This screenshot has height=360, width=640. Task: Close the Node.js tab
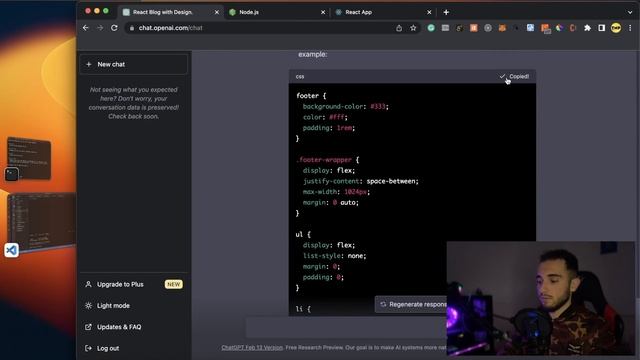(323, 12)
